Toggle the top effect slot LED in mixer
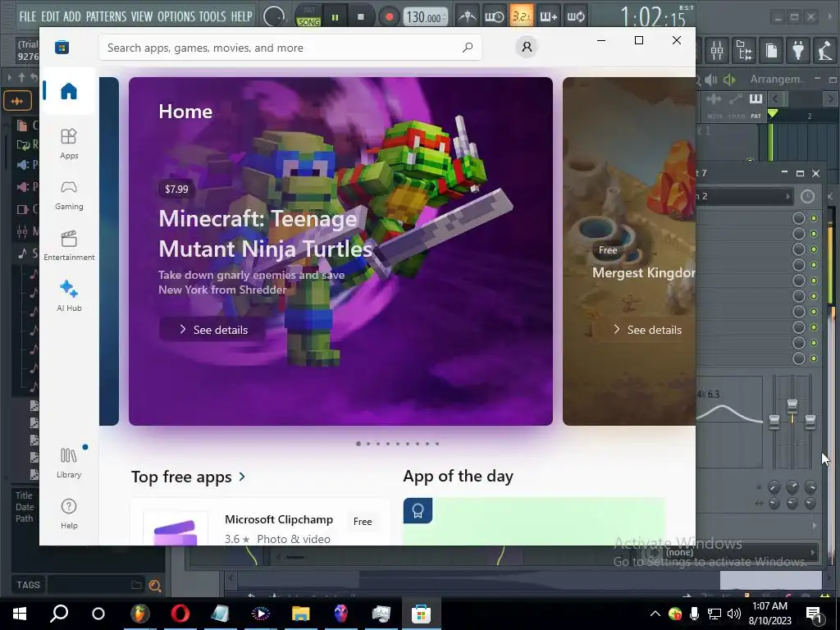This screenshot has height=630, width=840. pos(814,218)
